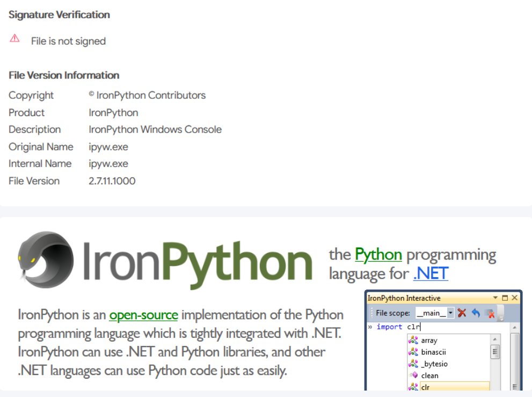
Task: Click the toolbar grip handle beside File scope
Action: pos(372,313)
